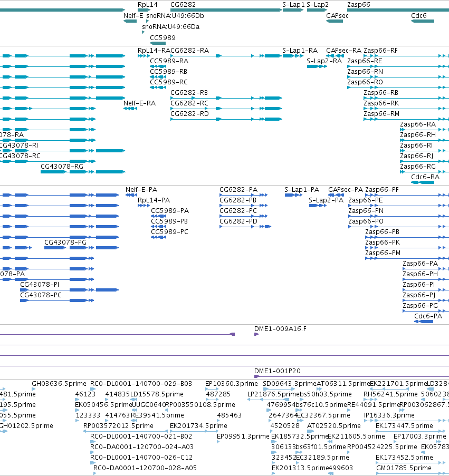Click the Cdc6-RA transcript label
This screenshot has width=449, height=476.
pyautogui.click(x=425, y=177)
